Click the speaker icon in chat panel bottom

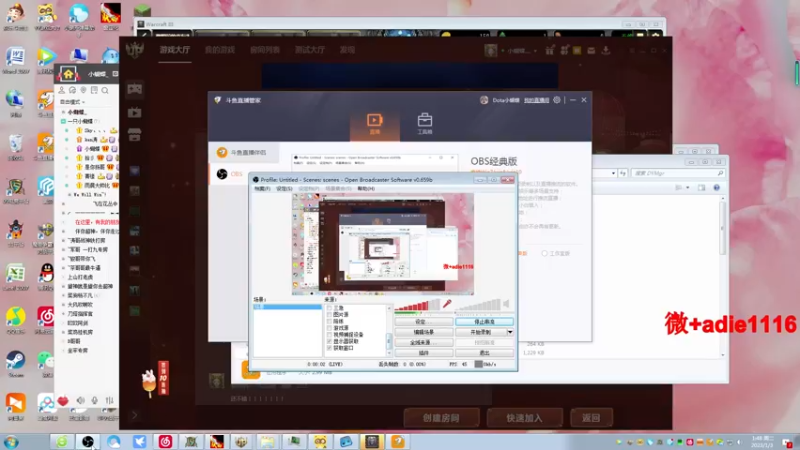point(80,401)
